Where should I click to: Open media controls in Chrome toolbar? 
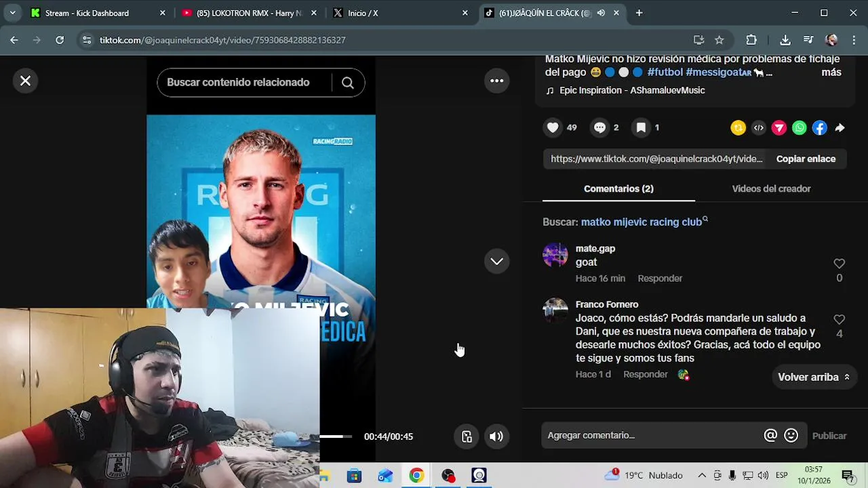tap(808, 40)
